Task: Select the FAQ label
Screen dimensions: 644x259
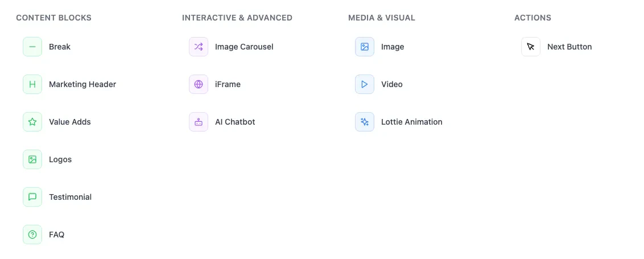Action: point(57,235)
